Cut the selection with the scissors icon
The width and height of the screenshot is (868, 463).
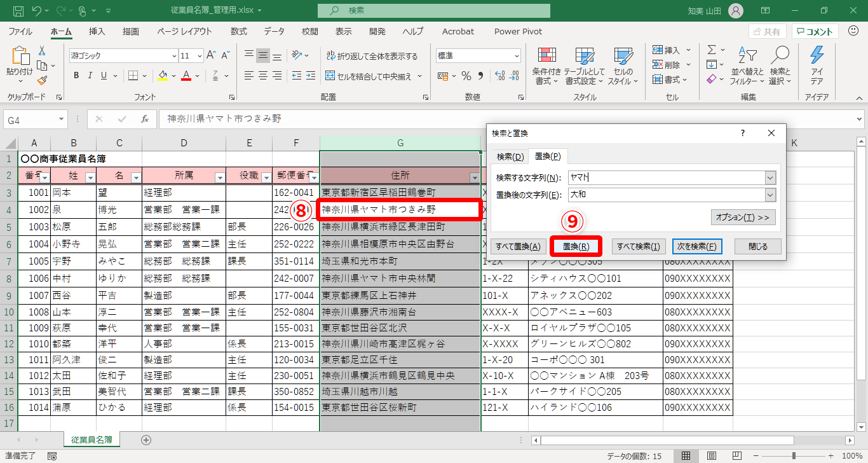click(x=42, y=51)
